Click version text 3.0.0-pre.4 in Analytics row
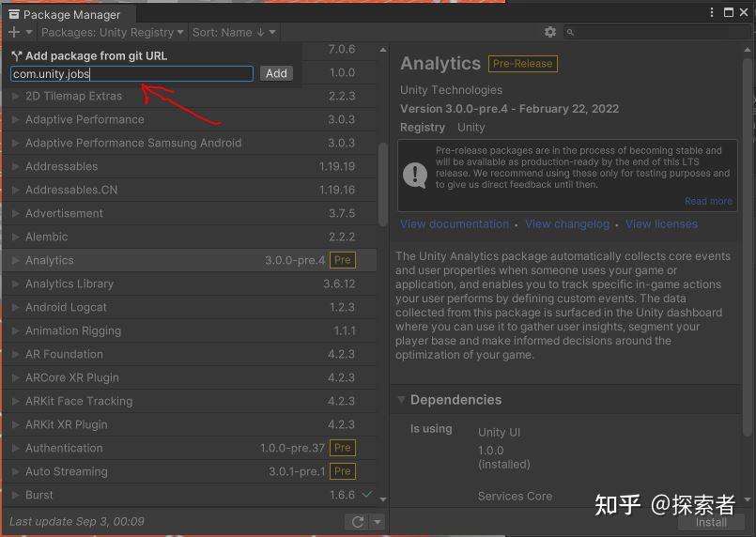756x537 pixels. pyautogui.click(x=295, y=260)
